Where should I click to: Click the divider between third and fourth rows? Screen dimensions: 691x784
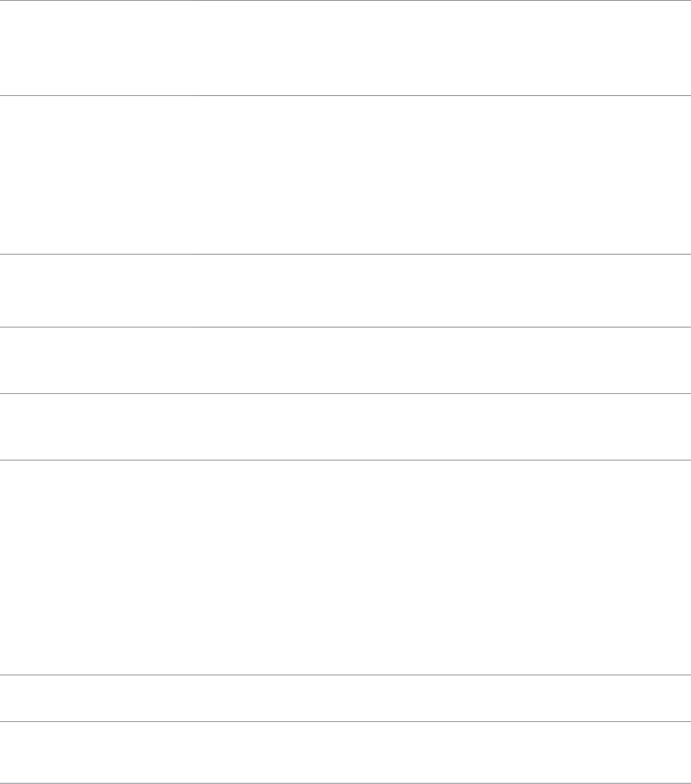[x=345, y=327]
